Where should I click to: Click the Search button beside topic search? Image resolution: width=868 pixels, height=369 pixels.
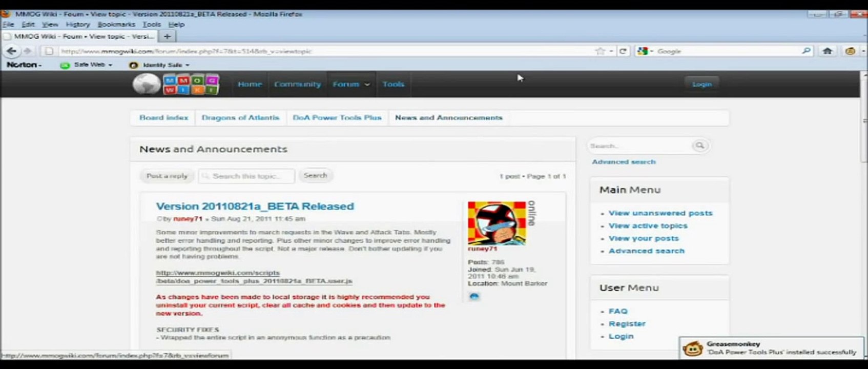coord(315,176)
